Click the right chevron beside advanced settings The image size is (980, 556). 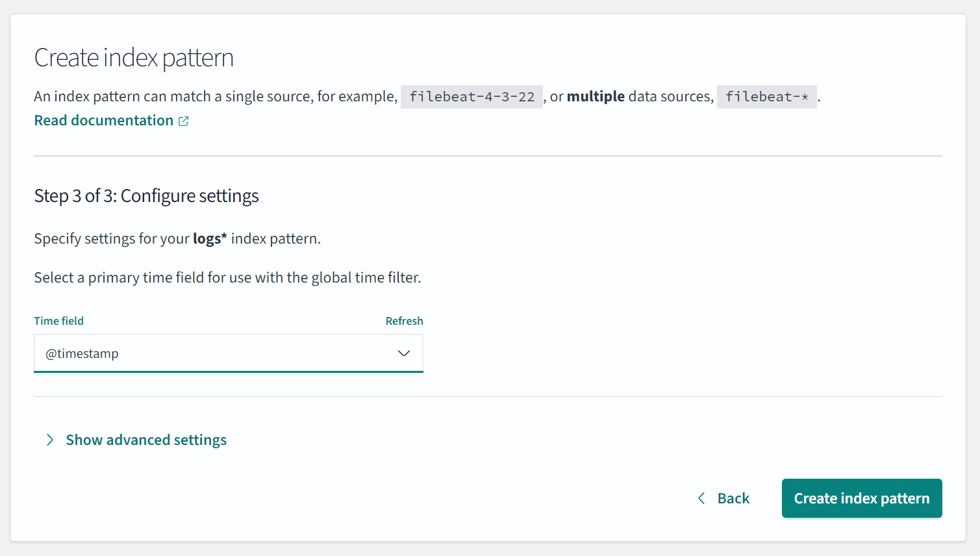50,440
